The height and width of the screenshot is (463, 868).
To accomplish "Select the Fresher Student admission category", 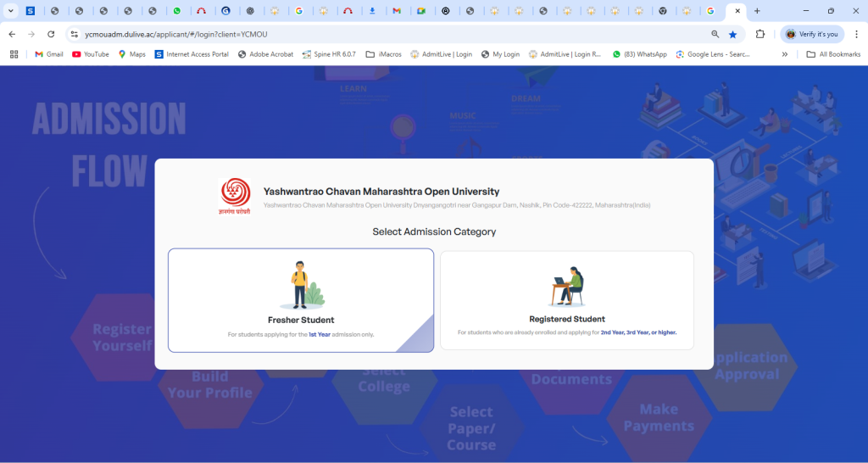I will [301, 299].
